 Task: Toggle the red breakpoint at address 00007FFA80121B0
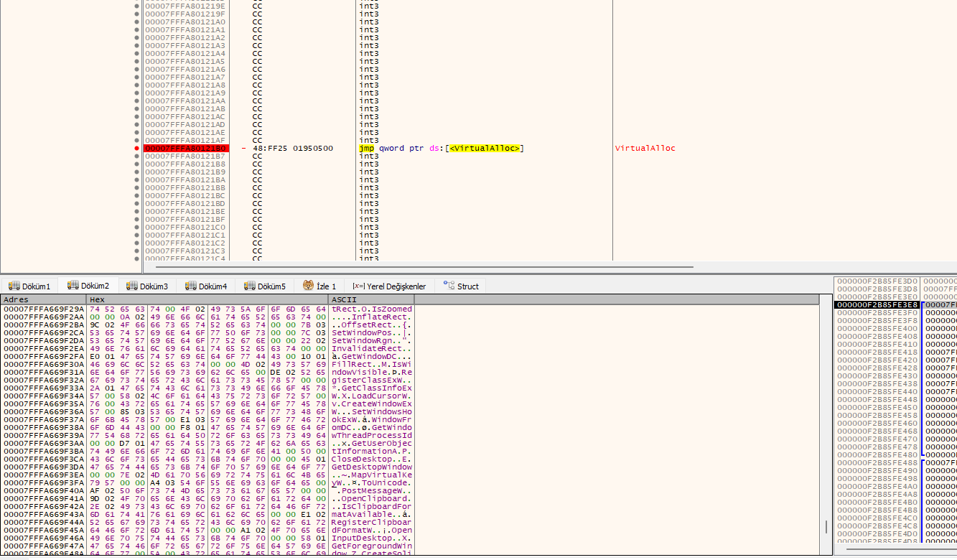137,148
